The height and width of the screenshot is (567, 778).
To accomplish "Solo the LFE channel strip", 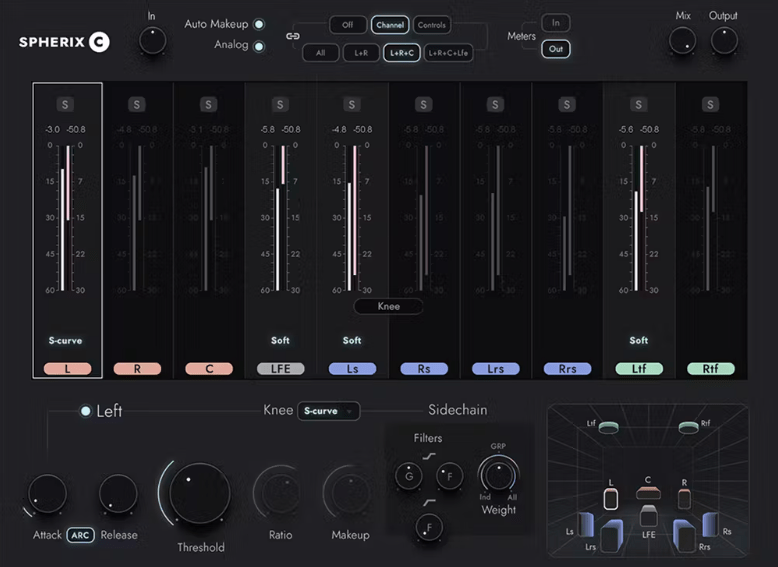I will point(280,104).
